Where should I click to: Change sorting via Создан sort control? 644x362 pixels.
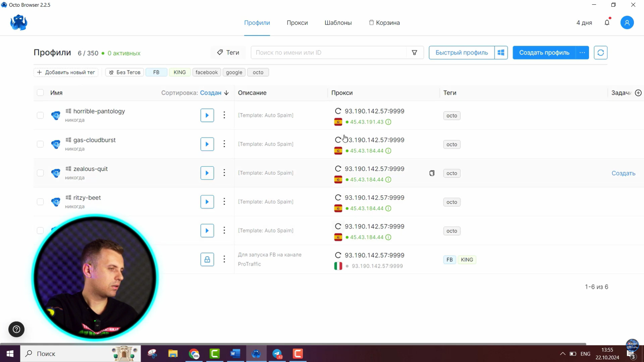point(214,93)
